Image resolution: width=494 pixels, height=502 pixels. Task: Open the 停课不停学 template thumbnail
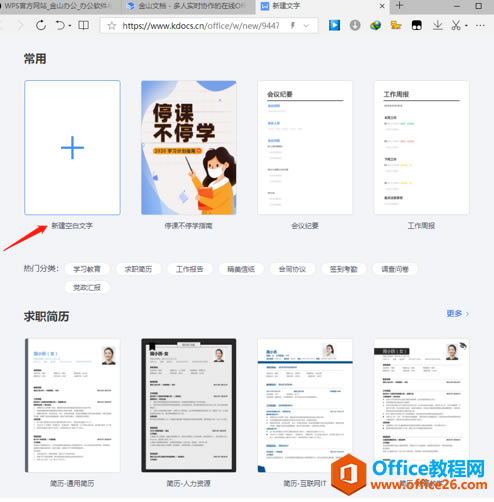pos(189,148)
